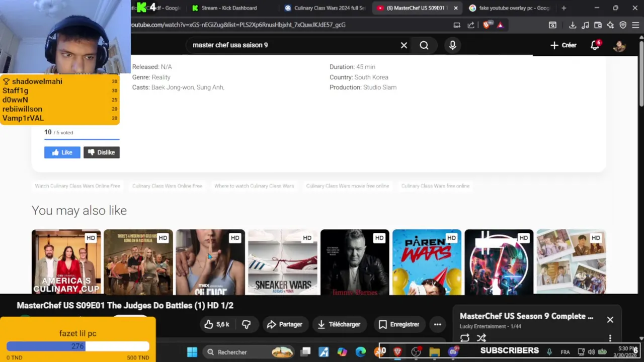Toggle playlist shuffle button
Image resolution: width=644 pixels, height=362 pixels.
[481, 338]
